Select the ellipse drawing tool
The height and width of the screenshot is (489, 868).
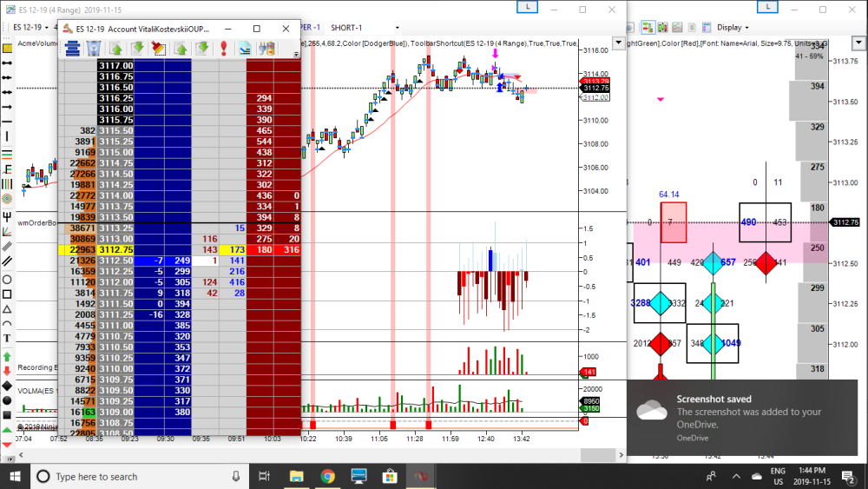coord(7,279)
